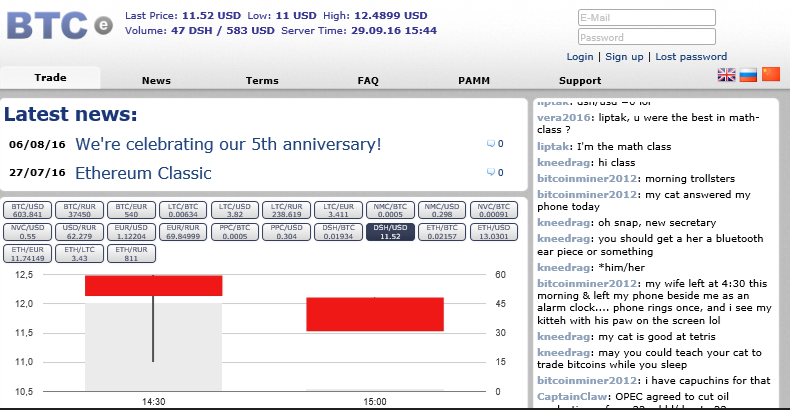
Task: Open the PAMM tab
Action: tap(474, 81)
